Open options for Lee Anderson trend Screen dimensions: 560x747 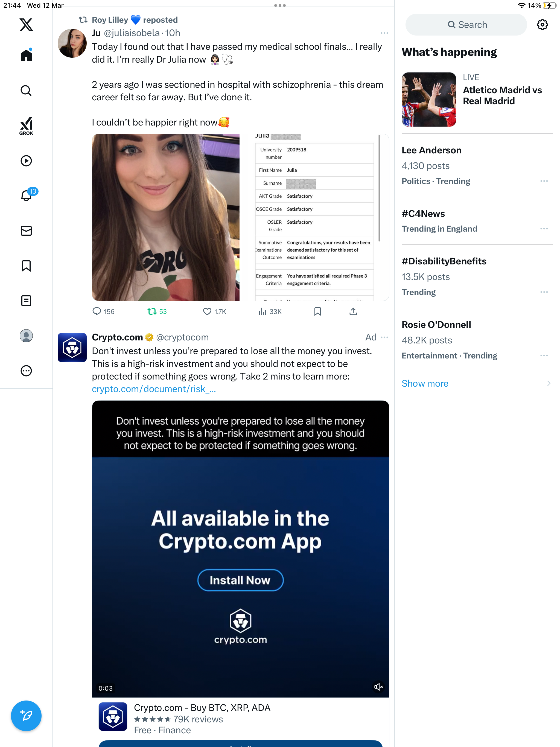(544, 181)
